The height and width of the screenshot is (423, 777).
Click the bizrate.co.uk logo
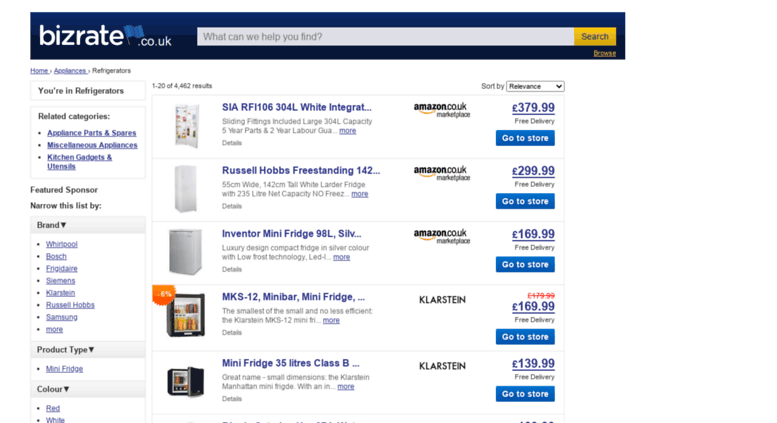click(106, 36)
